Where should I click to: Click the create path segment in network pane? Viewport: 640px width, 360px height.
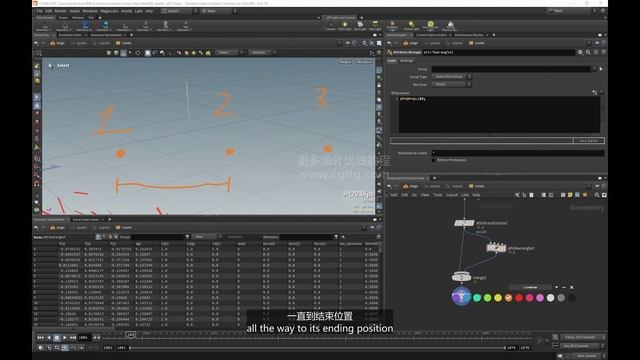(476, 186)
